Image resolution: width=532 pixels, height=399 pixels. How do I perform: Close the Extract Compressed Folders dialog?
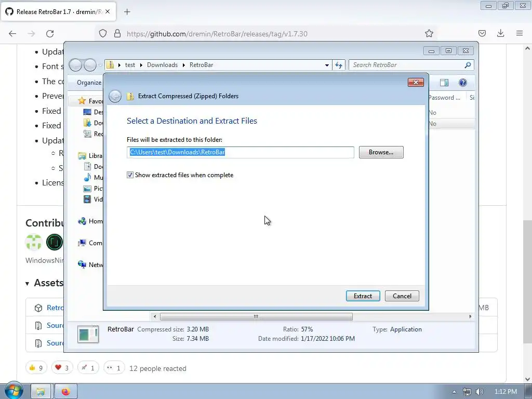[x=416, y=82]
